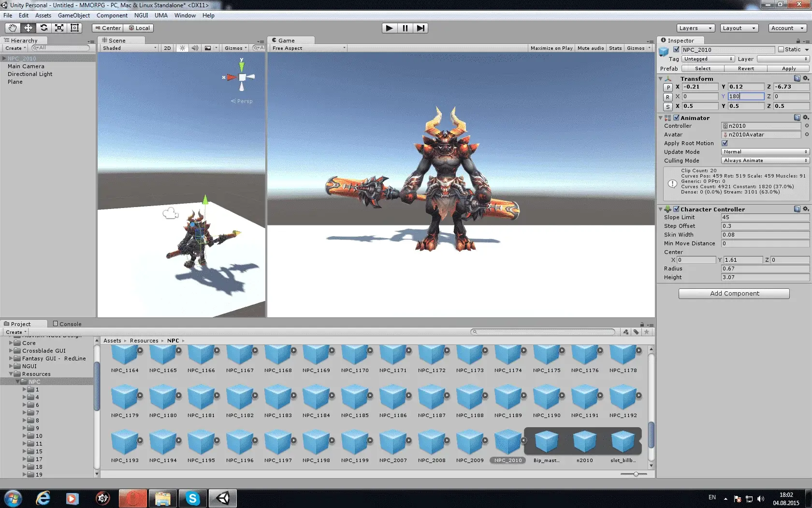Select the Hand tool in toolbar
This screenshot has width=812, height=508.
13,28
